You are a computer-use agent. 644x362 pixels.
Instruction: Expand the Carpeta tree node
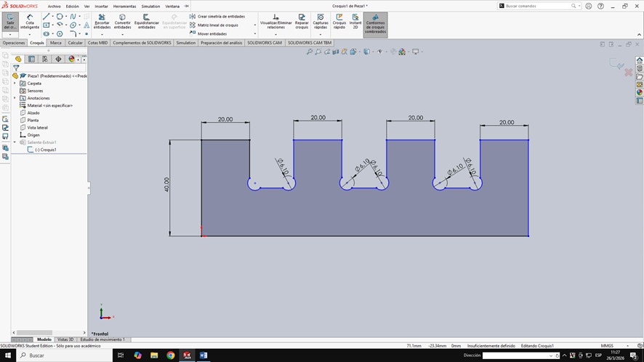point(15,84)
